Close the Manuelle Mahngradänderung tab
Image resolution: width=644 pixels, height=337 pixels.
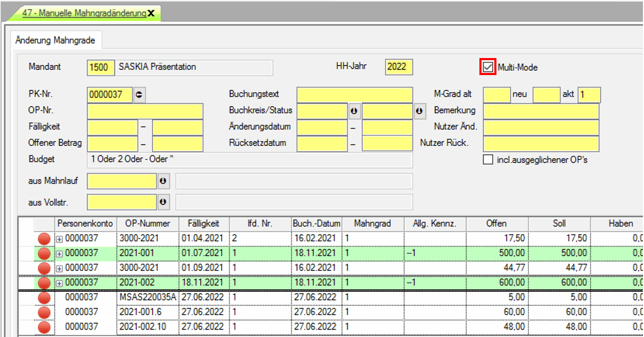click(151, 14)
